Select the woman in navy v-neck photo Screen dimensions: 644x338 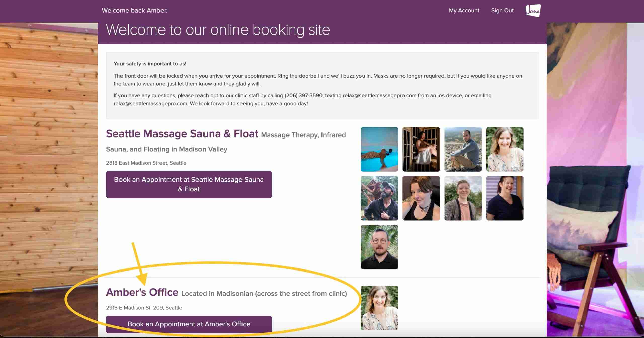[505, 198]
